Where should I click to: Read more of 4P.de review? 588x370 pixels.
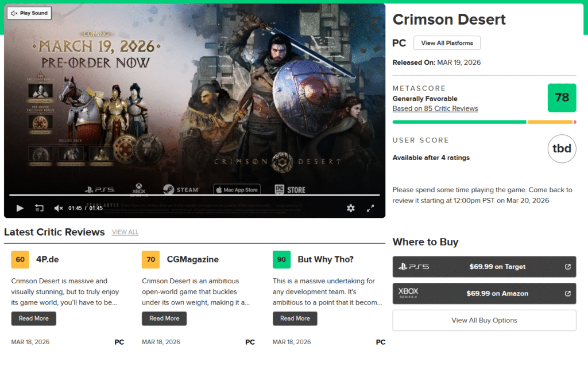click(x=33, y=318)
